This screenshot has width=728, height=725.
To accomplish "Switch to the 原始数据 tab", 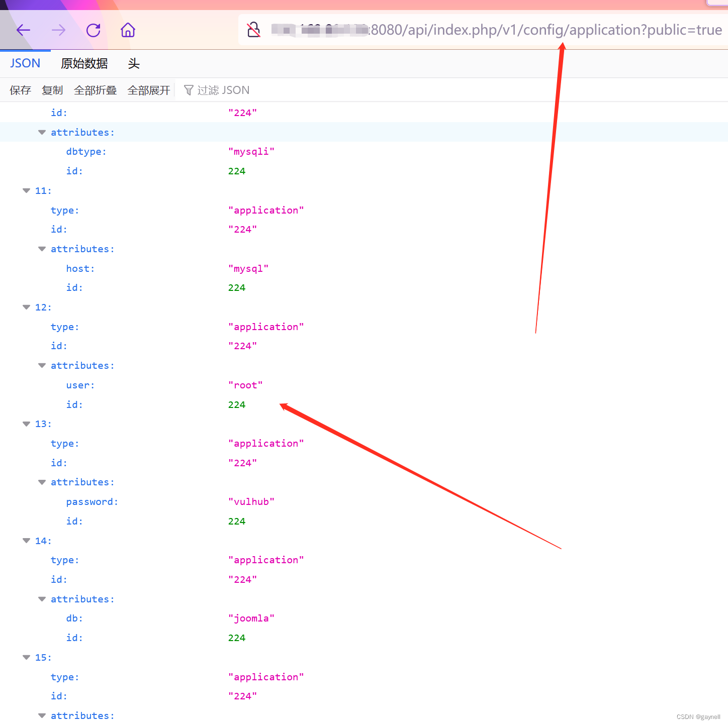I will [84, 63].
